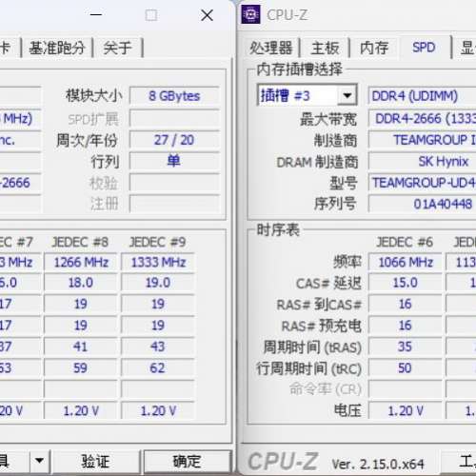Click tRC value 62 in JEDEC #9 column

(158, 368)
